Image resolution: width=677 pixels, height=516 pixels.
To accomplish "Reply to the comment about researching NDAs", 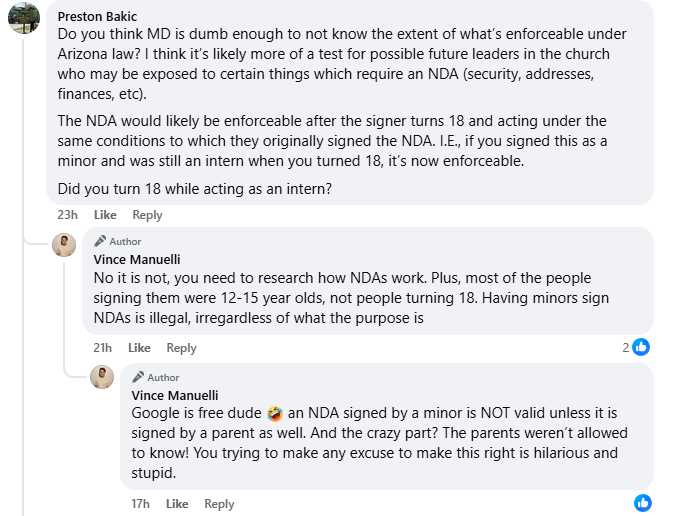I will point(181,348).
